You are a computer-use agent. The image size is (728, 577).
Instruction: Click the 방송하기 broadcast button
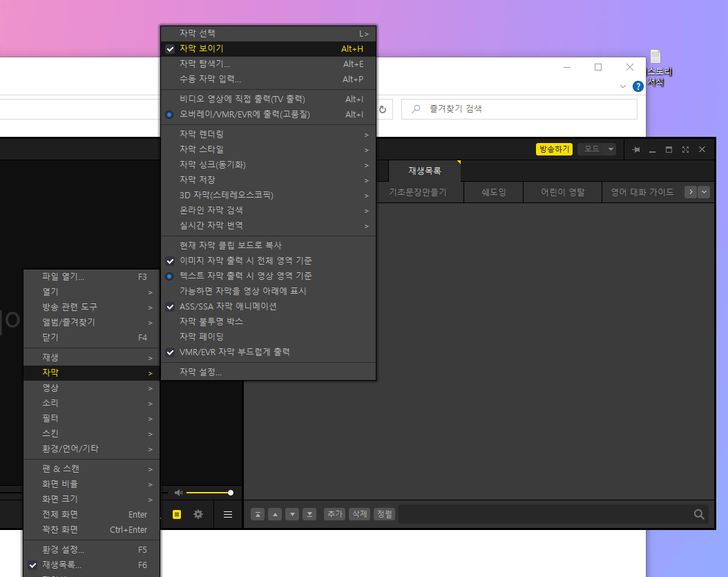coord(553,149)
